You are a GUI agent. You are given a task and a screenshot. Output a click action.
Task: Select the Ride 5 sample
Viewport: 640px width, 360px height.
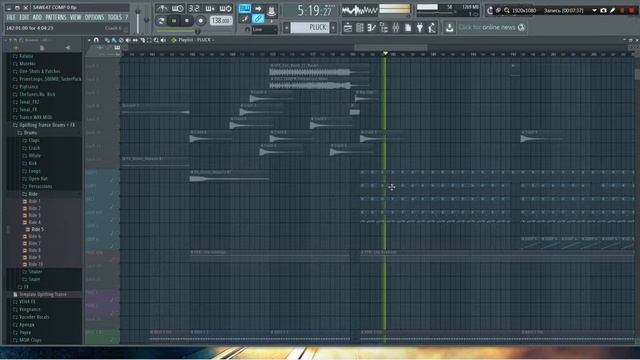[x=37, y=229]
